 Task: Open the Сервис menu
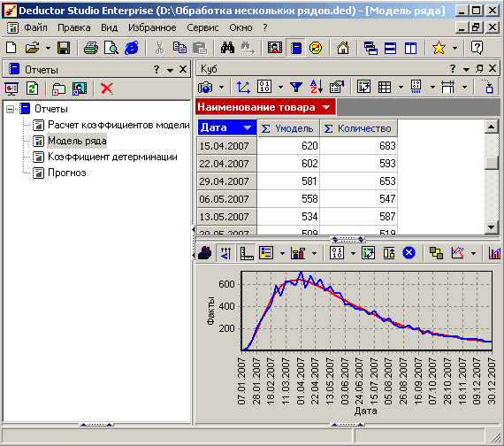pos(202,27)
